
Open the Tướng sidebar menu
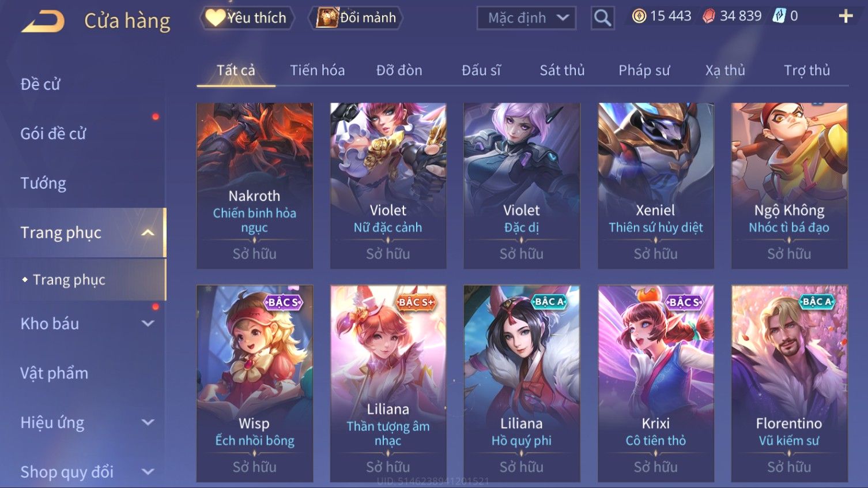43,183
